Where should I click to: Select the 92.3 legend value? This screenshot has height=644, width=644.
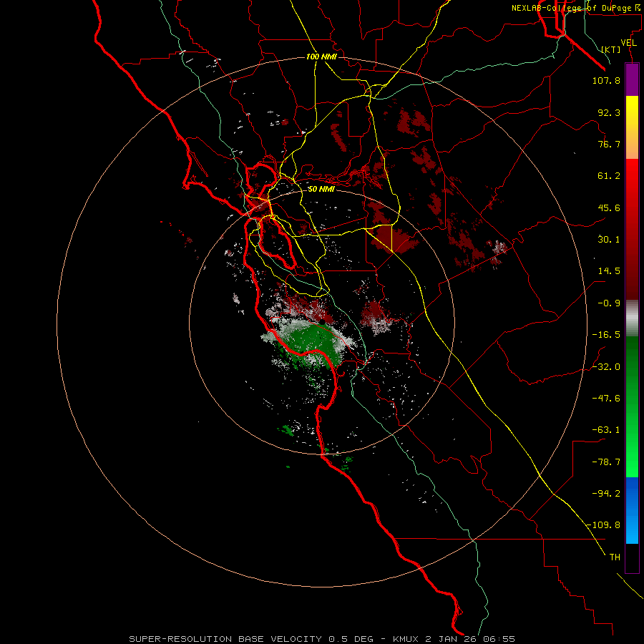pyautogui.click(x=609, y=112)
